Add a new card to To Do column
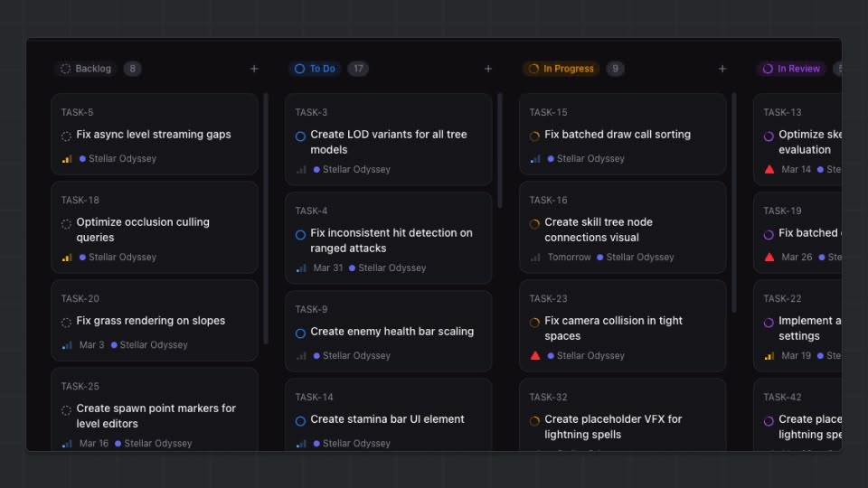868x488 pixels. pyautogui.click(x=487, y=69)
